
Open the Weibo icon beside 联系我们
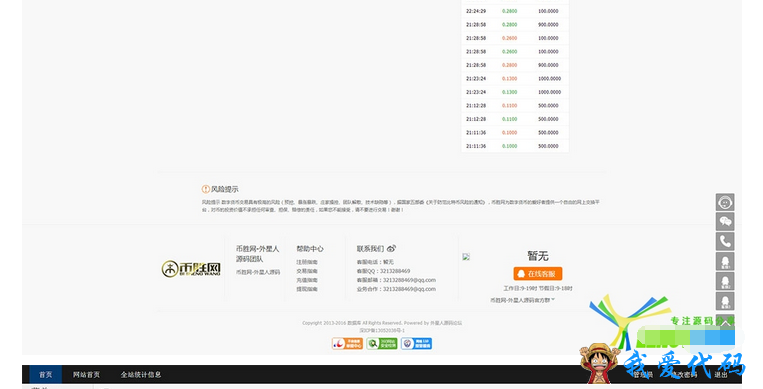coord(392,248)
